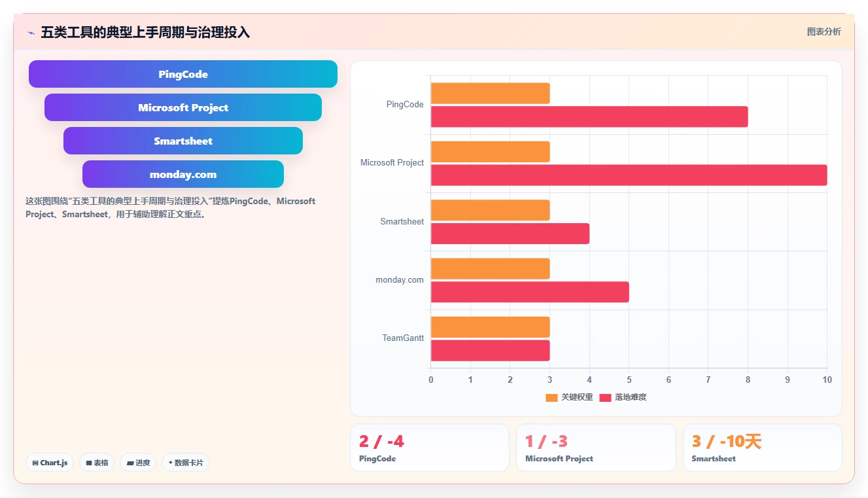Click PingCode orange 关键权重 bar
The image size is (868, 498).
pyautogui.click(x=490, y=93)
